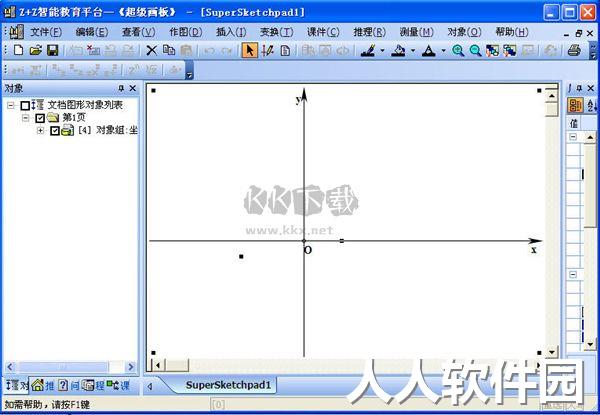The height and width of the screenshot is (415, 600).
Task: Collapse the 第1页 tree node
Action: click(x=26, y=118)
